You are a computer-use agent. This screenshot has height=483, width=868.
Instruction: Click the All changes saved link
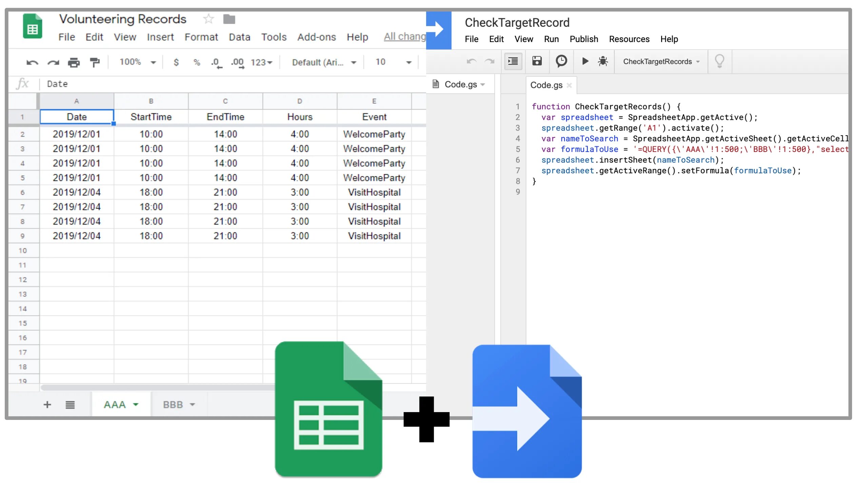[x=405, y=37]
